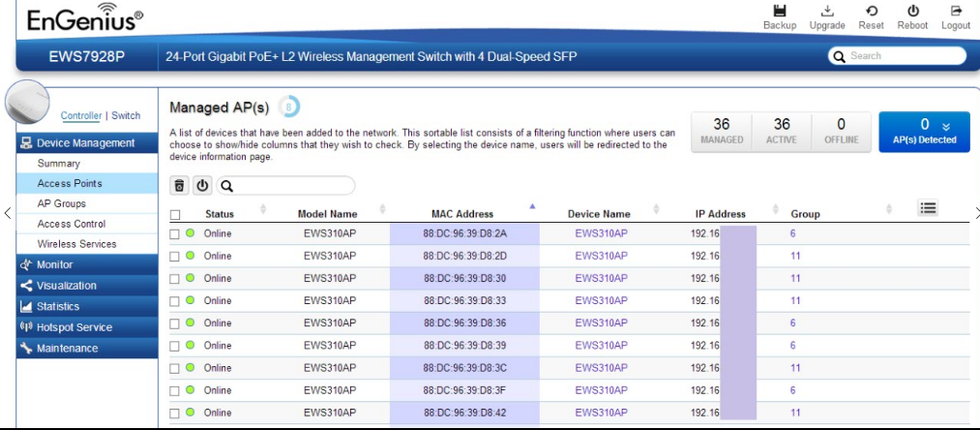Switch to the Controller tab
Screen dimensions: 980x430
pos(81,116)
